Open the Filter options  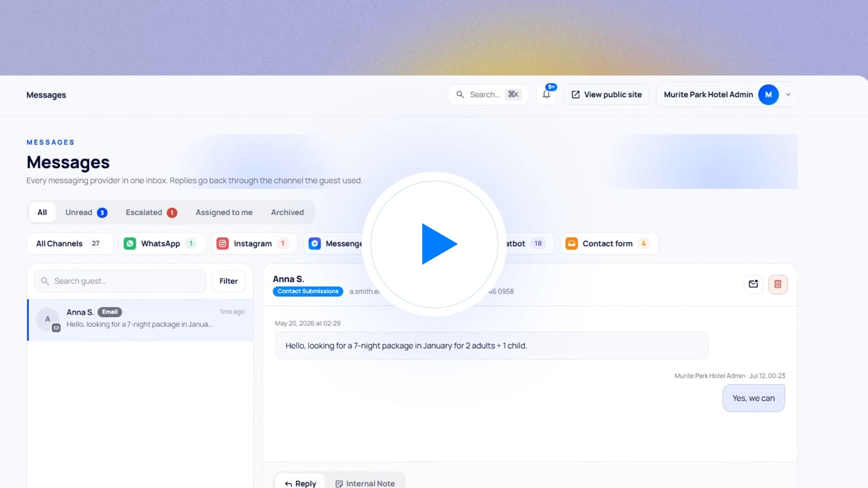tap(228, 281)
